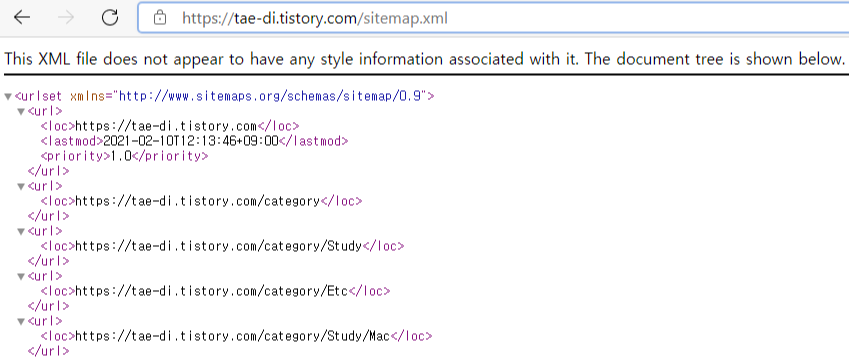Select loc ending in category/Study
This screenshot has height=360, width=849.
[219, 246]
